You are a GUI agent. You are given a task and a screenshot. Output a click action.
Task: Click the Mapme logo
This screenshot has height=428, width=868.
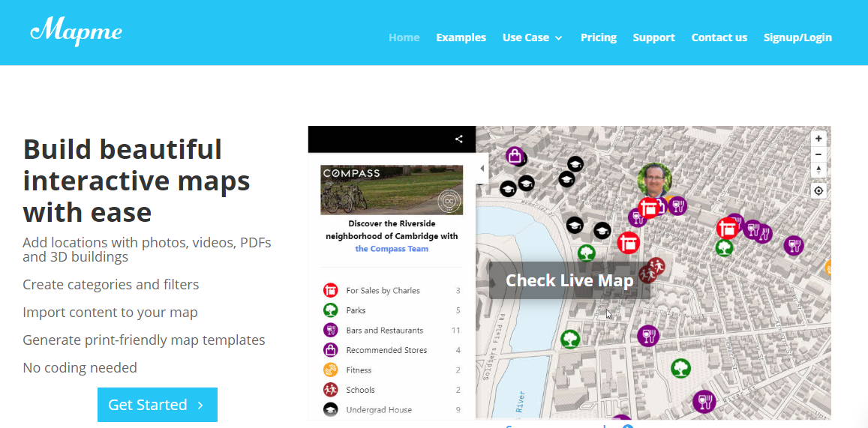pyautogui.click(x=76, y=31)
